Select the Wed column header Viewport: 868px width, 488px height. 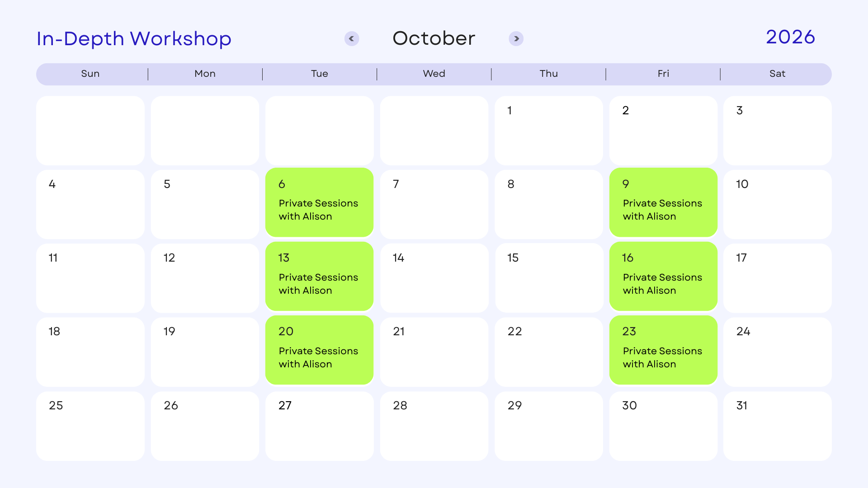coord(434,74)
